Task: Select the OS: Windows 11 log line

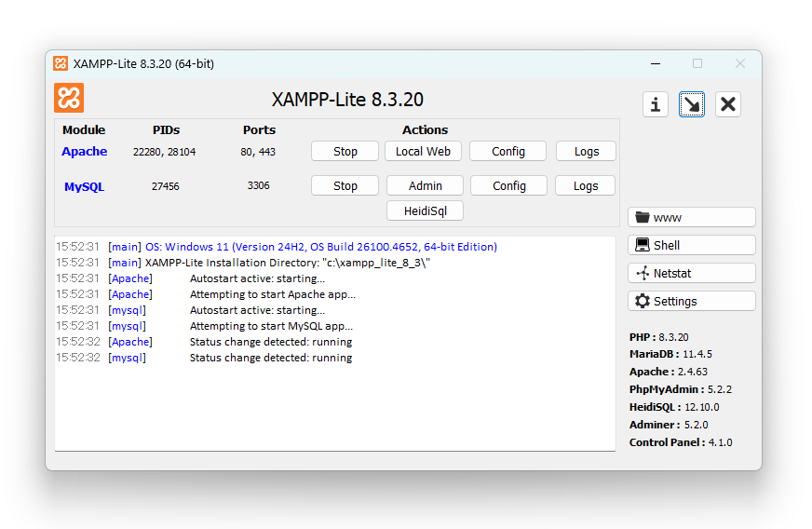Action: [x=277, y=247]
